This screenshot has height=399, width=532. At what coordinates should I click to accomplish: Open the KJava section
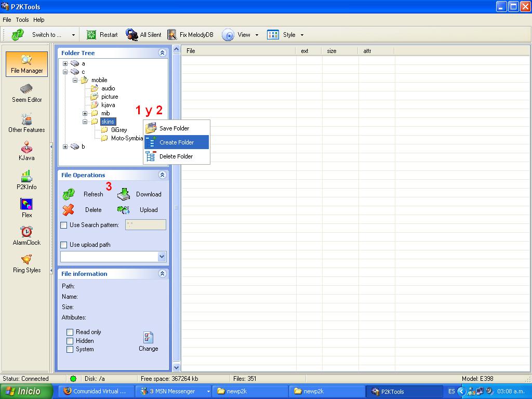pyautogui.click(x=27, y=152)
